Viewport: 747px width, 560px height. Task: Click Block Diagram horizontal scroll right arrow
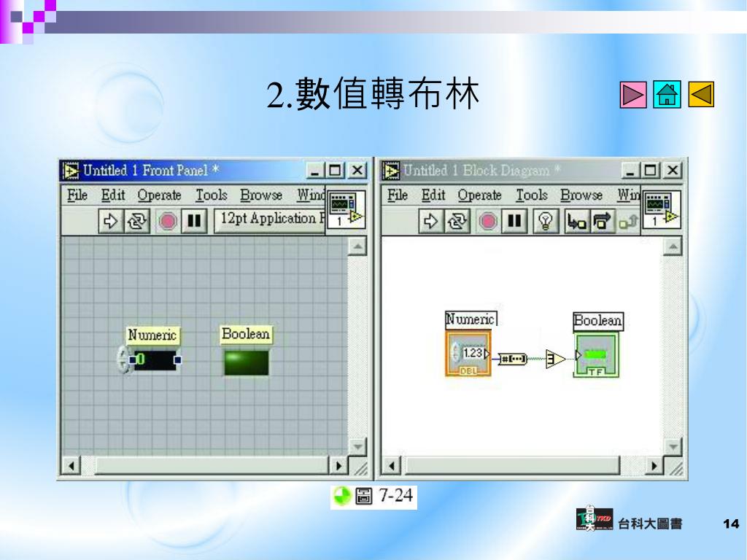tap(654, 466)
